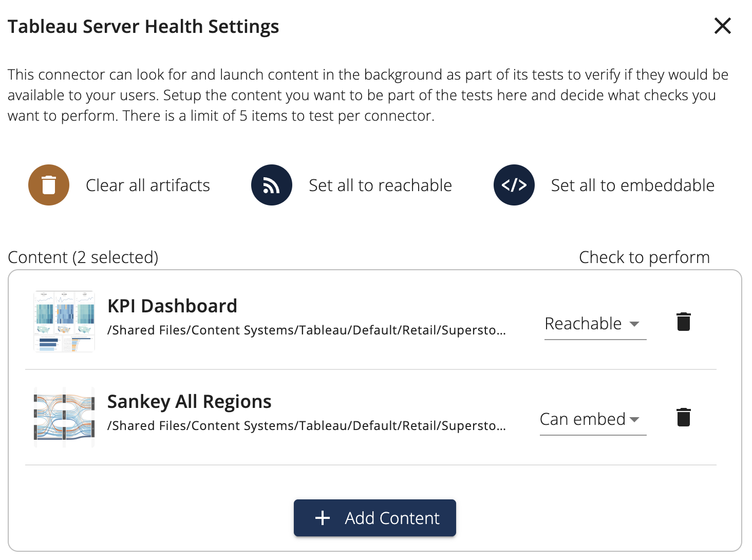The image size is (752, 560).
Task: Click the file path under KPI Dashboard
Action: click(306, 330)
